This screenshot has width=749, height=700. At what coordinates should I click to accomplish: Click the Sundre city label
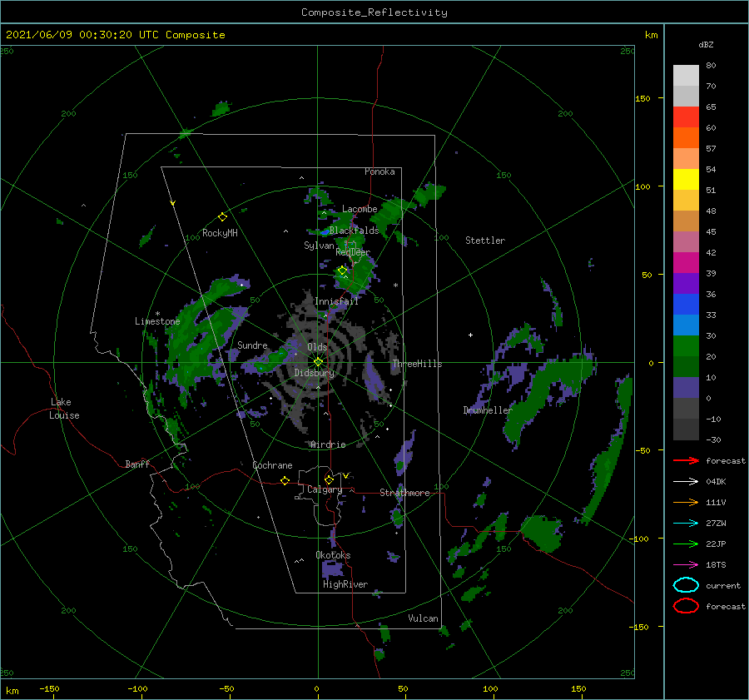click(252, 345)
